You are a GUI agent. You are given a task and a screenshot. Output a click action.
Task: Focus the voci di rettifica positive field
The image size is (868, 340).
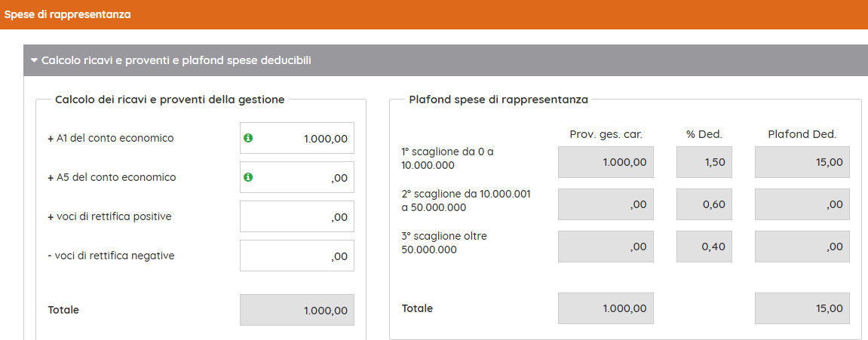(x=297, y=217)
